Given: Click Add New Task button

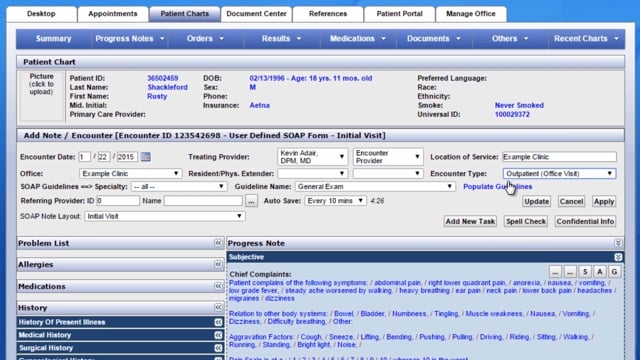Looking at the screenshot, I should 470,221.
